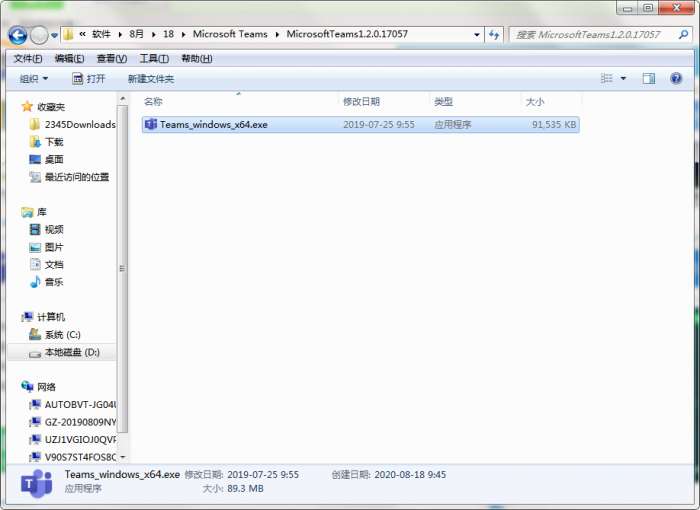Select 网络 in navigation pane
The image size is (700, 510).
point(46,387)
